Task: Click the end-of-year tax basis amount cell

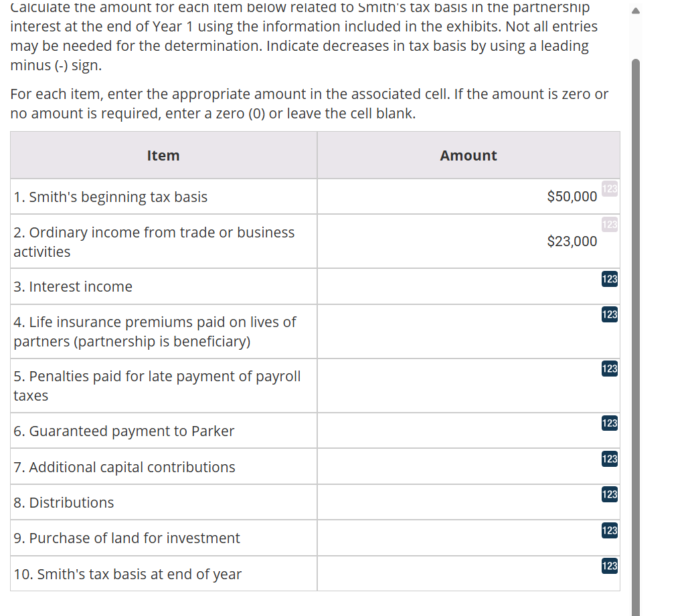Action: click(x=468, y=573)
